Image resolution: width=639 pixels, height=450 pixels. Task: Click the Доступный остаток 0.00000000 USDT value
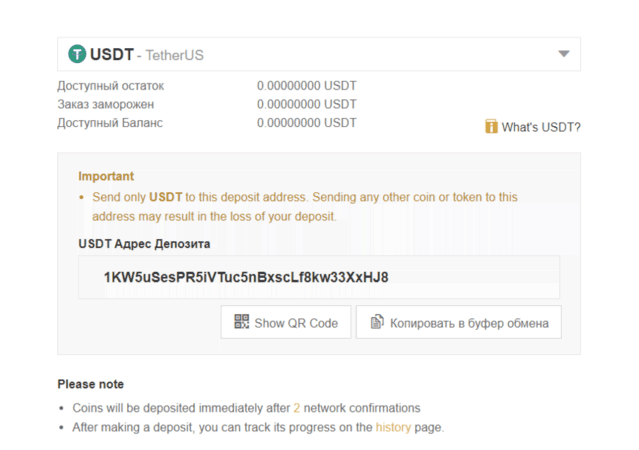(306, 86)
